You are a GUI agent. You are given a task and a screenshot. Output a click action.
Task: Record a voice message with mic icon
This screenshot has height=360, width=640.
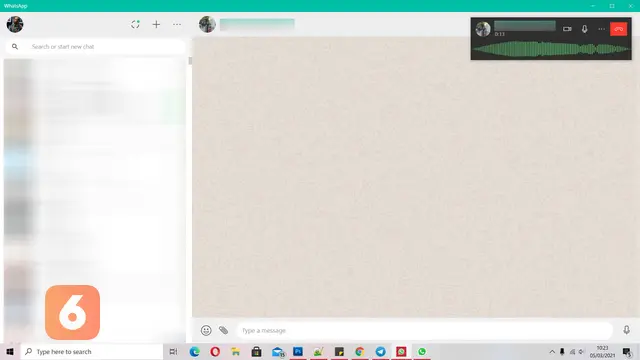click(627, 330)
